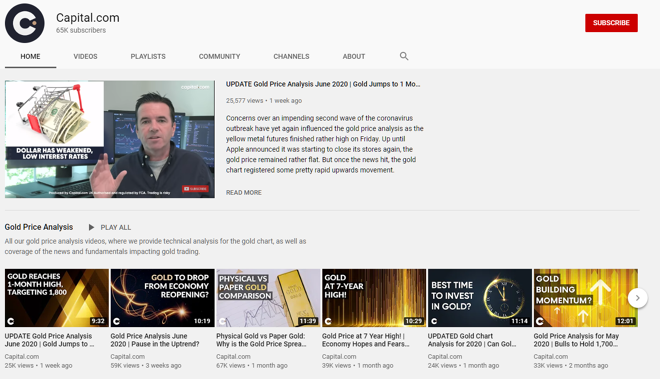This screenshot has width=660, height=379.
Task: Open the Gold Price Analysis playlist title
Action: coord(39,227)
